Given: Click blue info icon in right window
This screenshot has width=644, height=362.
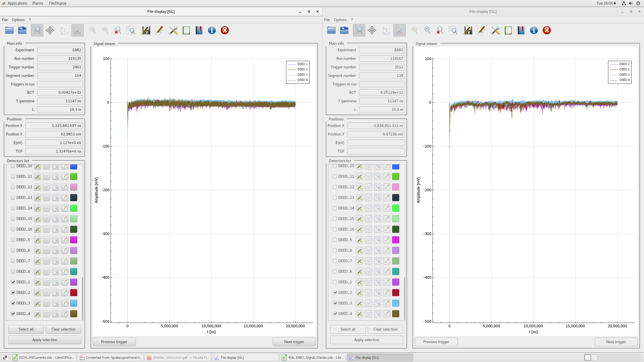Looking at the screenshot, I should [x=534, y=30].
